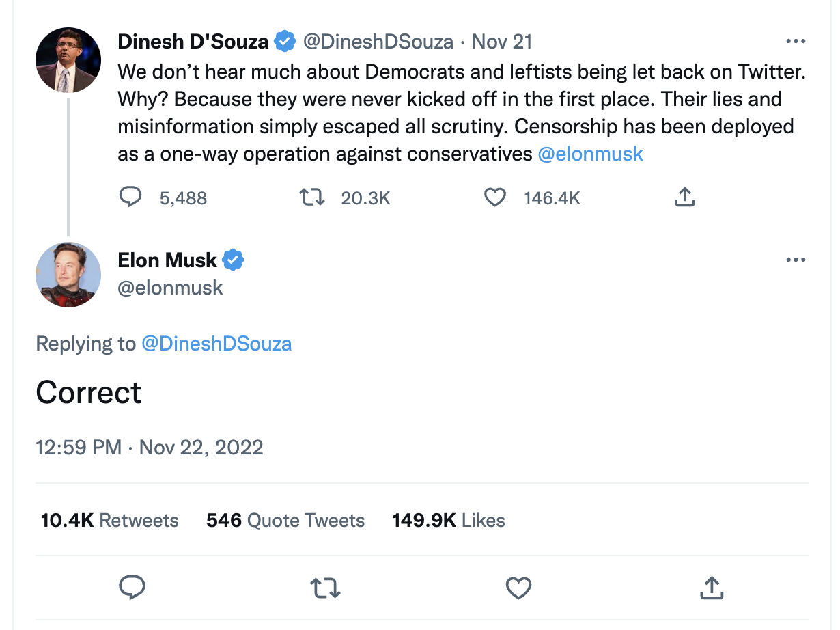Open the more options menu on Elon's reply
840x630 pixels.
click(796, 260)
